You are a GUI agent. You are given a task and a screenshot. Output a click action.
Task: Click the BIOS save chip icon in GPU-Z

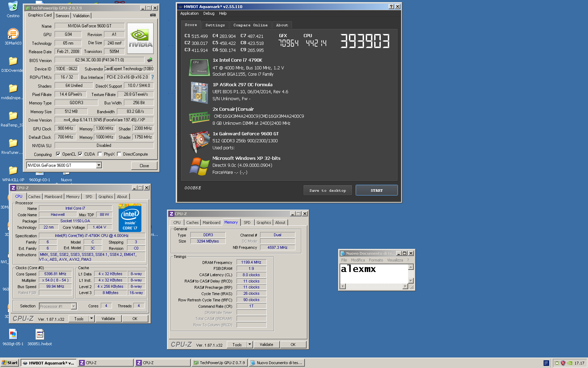point(150,60)
